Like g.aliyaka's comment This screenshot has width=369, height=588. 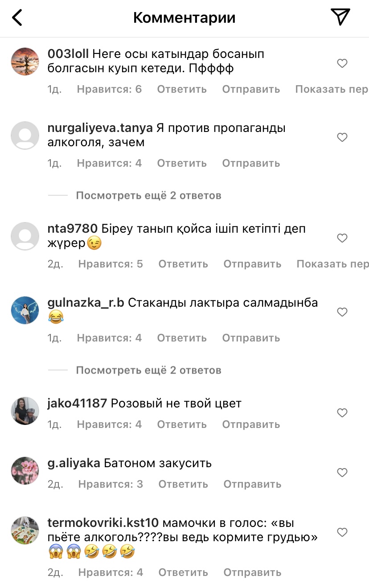click(x=342, y=473)
